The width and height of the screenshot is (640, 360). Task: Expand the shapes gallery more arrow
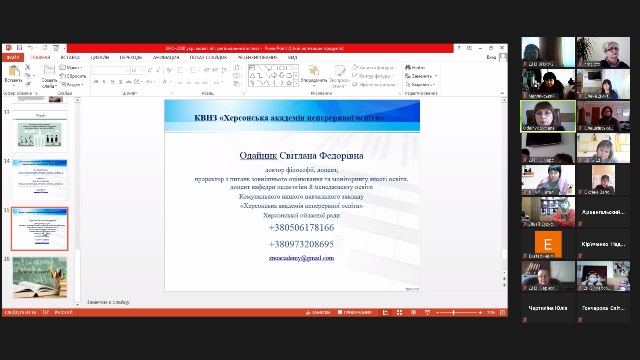[296, 83]
